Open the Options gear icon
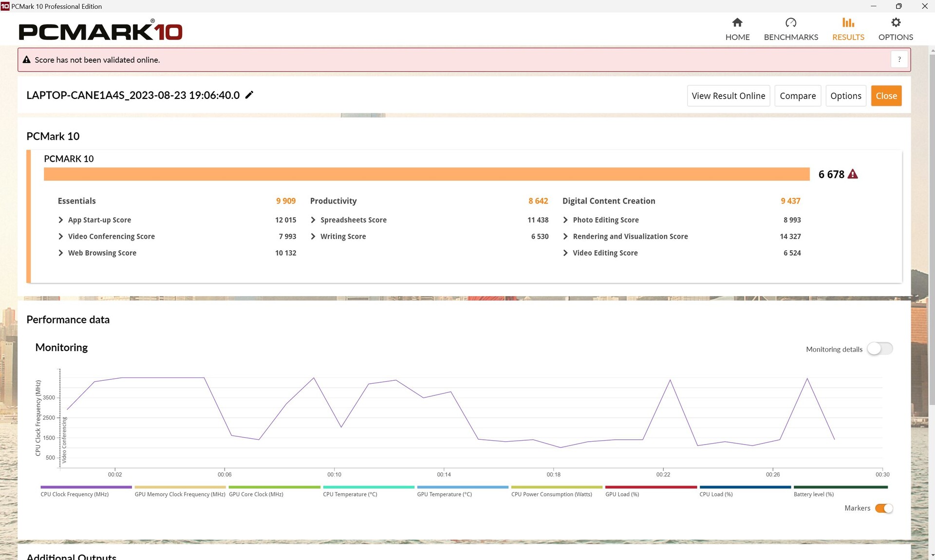 (x=896, y=22)
